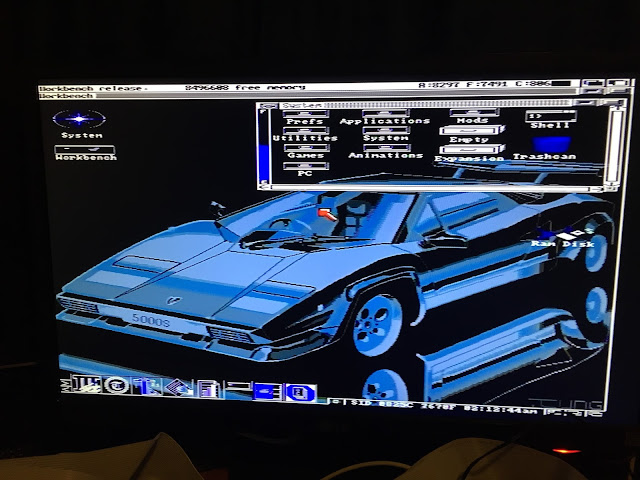Click the System window title bar
The height and width of the screenshot is (480, 640).
(424, 105)
